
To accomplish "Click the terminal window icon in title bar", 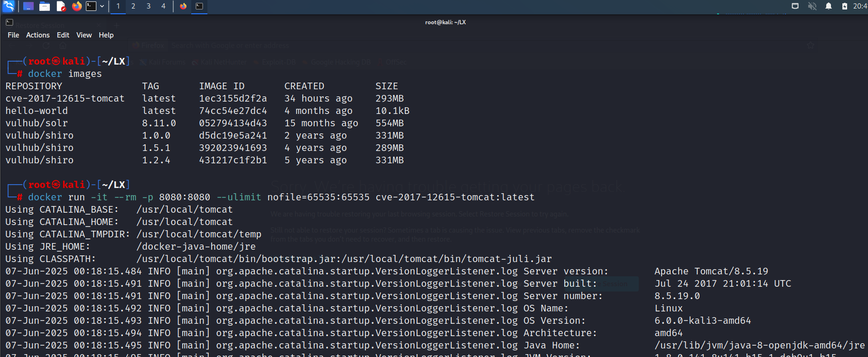I will pos(9,22).
